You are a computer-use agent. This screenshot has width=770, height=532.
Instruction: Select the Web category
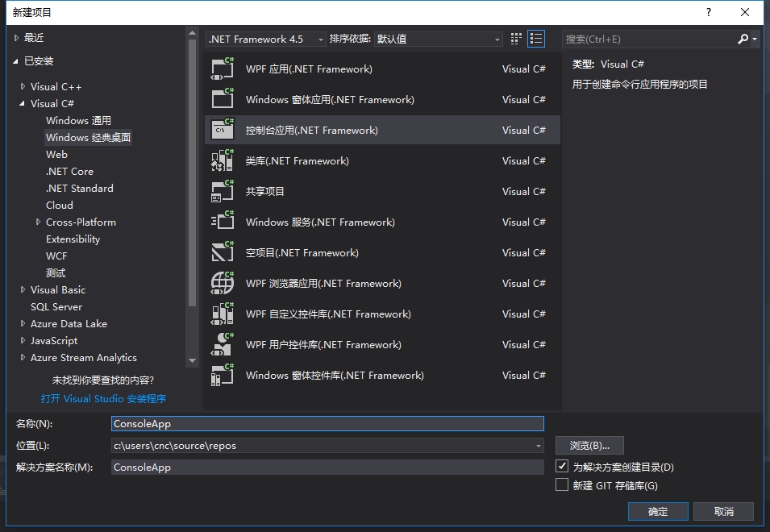[x=56, y=155]
